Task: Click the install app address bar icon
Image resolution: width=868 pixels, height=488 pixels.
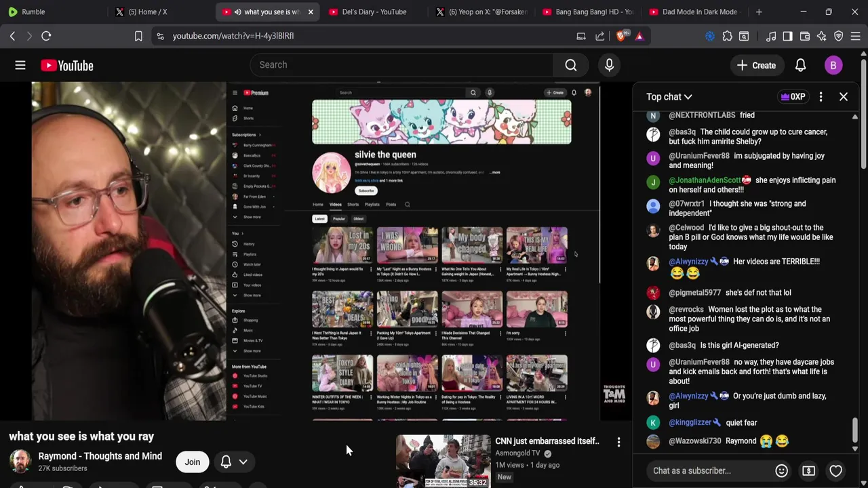Action: (581, 36)
